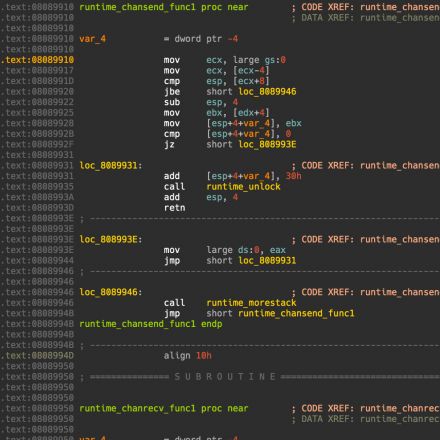Click loc_8089931 in the jmp short instruction
The width and height of the screenshot is (440, 440).
267,261
